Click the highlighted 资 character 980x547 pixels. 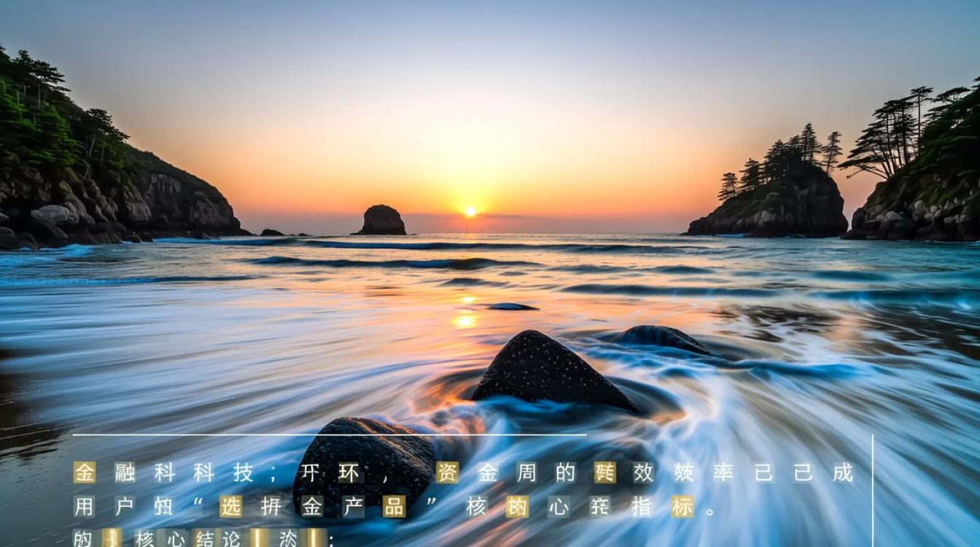(447, 473)
